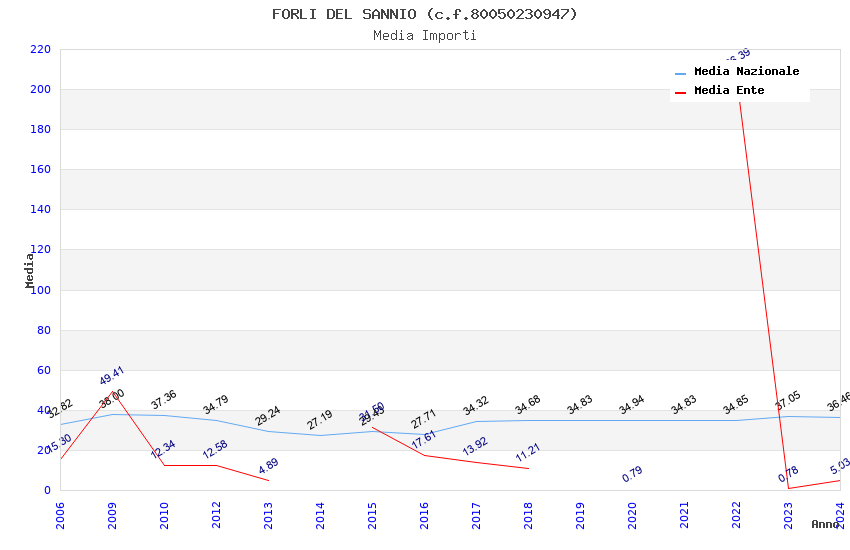Click the 160 y-axis tick label
The image size is (850, 550).
pyautogui.click(x=41, y=170)
